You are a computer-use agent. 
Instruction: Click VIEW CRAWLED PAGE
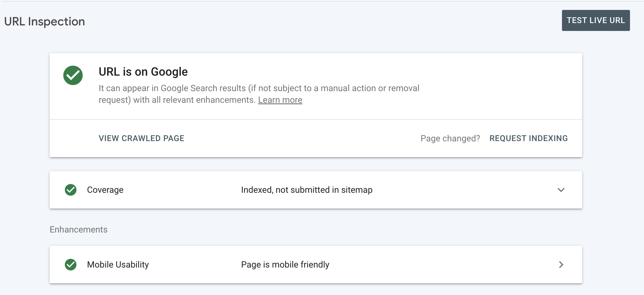(x=141, y=138)
